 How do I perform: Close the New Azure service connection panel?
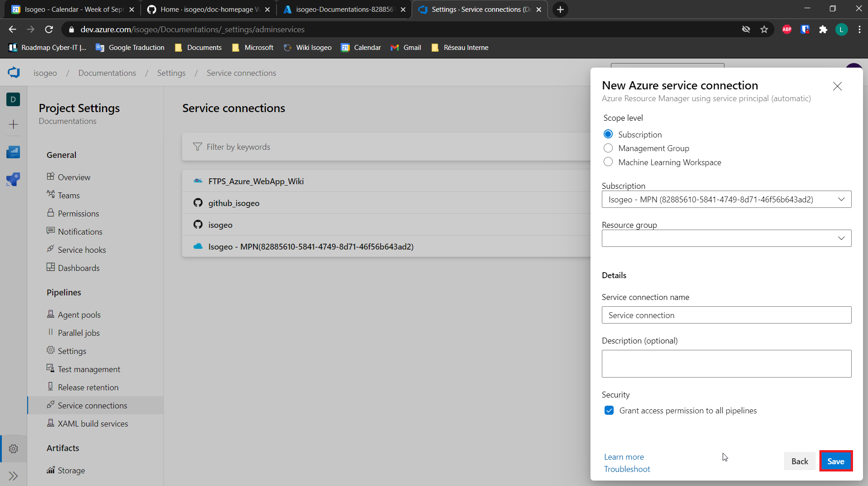pyautogui.click(x=837, y=86)
